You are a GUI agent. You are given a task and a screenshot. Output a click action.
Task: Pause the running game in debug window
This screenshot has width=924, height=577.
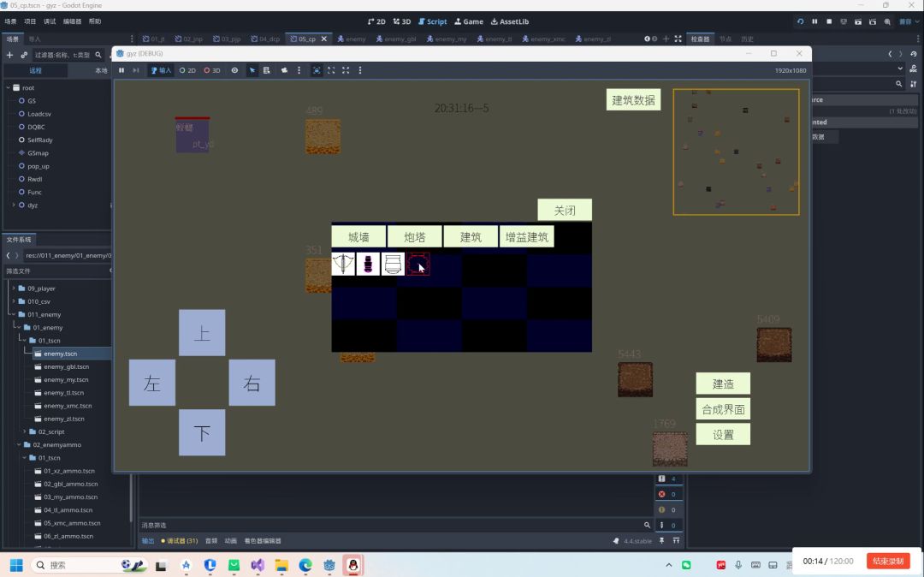click(x=121, y=70)
